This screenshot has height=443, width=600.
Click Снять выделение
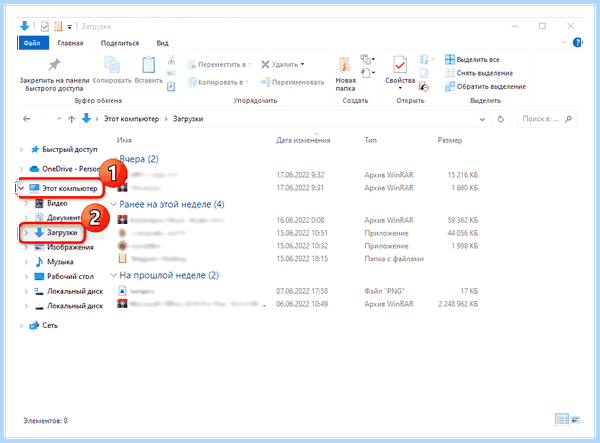pos(479,73)
